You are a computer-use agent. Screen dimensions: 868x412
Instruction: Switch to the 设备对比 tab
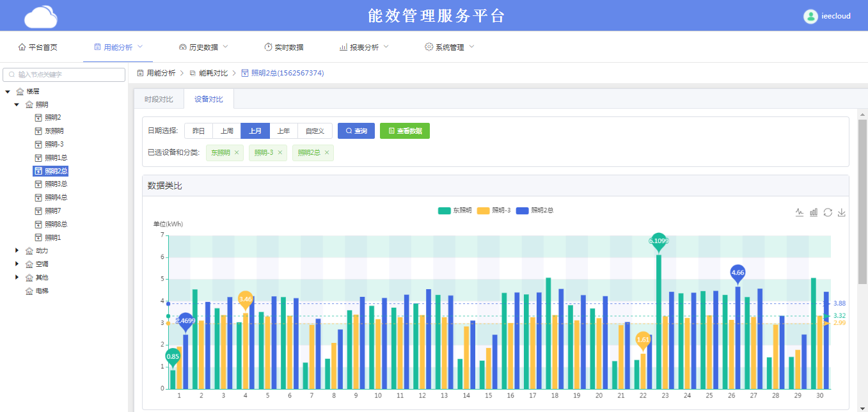(x=209, y=99)
